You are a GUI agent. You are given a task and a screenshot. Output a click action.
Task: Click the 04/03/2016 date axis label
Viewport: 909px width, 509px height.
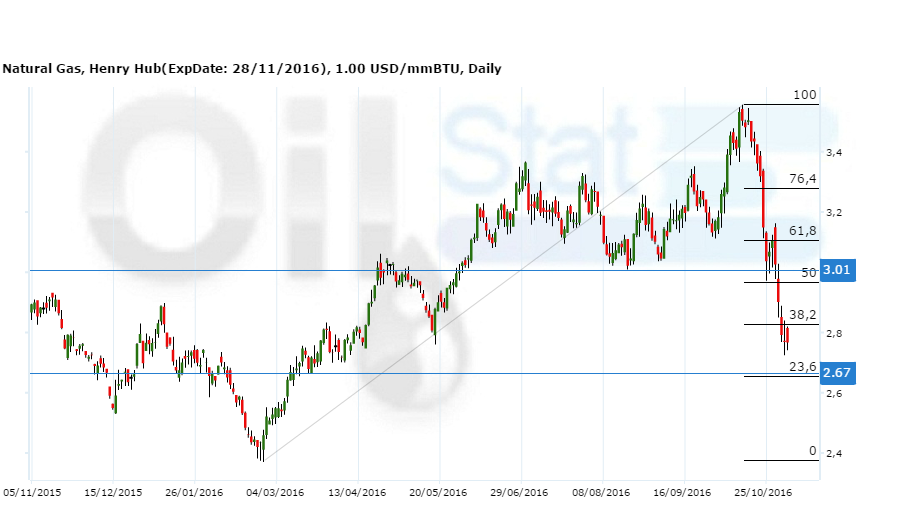point(276,492)
